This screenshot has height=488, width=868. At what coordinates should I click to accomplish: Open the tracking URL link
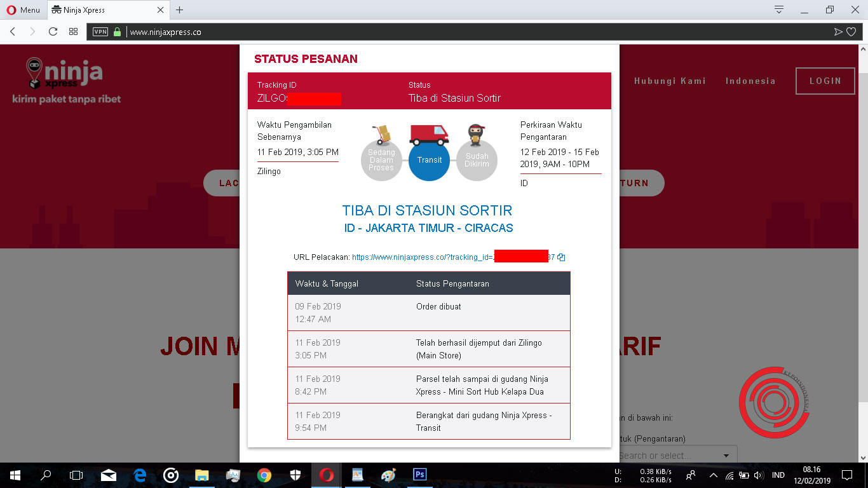tap(453, 257)
